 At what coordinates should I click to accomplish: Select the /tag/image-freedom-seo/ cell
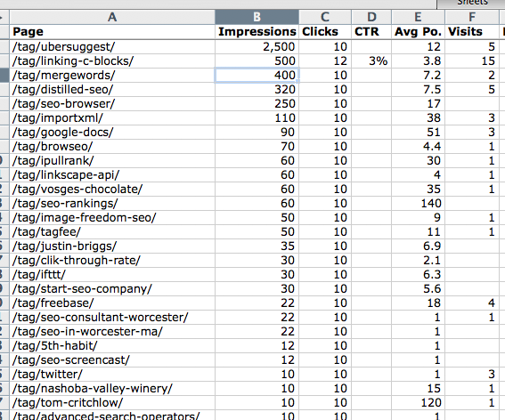(112, 217)
